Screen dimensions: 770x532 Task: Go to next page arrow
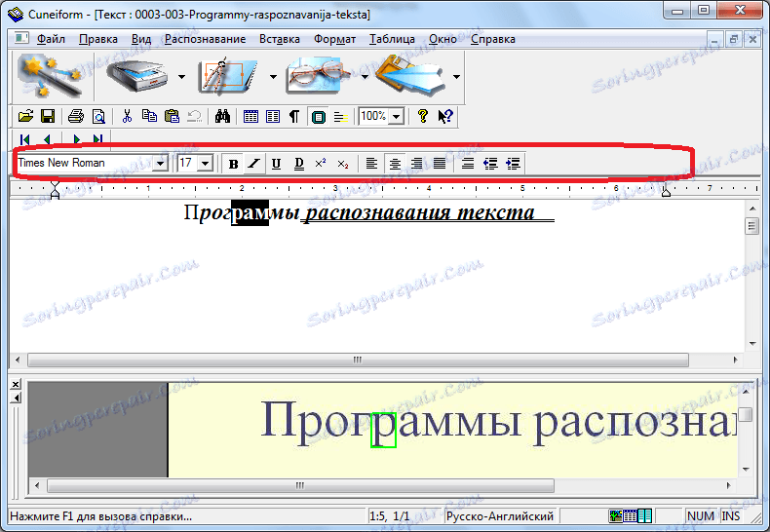77,139
